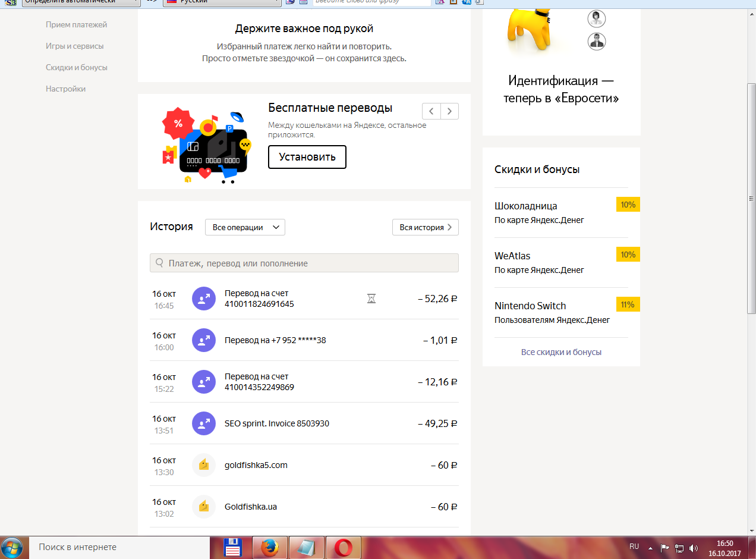This screenshot has height=559, width=756.
Task: Click the – 12,16 ₽ amount
Action: [437, 382]
